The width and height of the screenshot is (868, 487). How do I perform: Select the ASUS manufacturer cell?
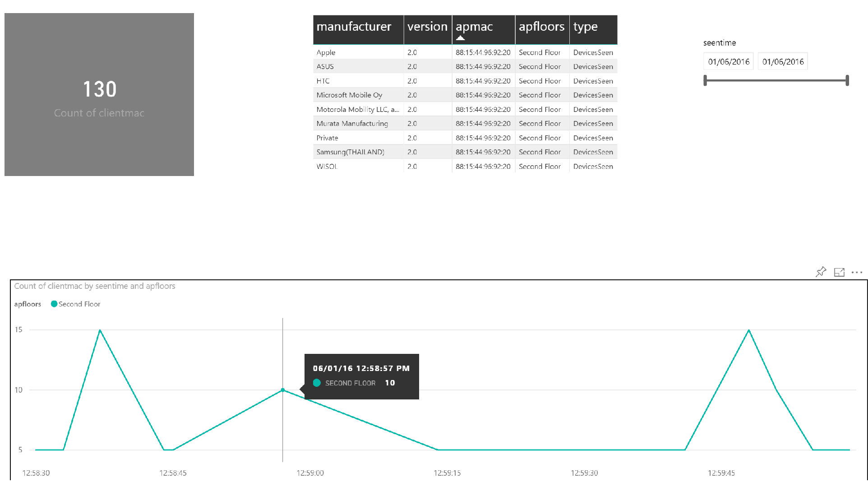358,66
